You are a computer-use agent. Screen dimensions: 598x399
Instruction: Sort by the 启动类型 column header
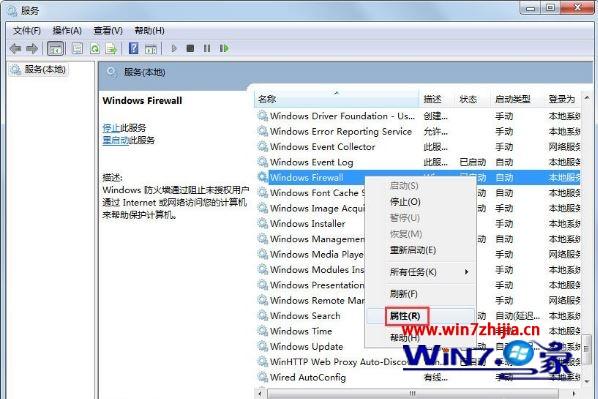[516, 99]
